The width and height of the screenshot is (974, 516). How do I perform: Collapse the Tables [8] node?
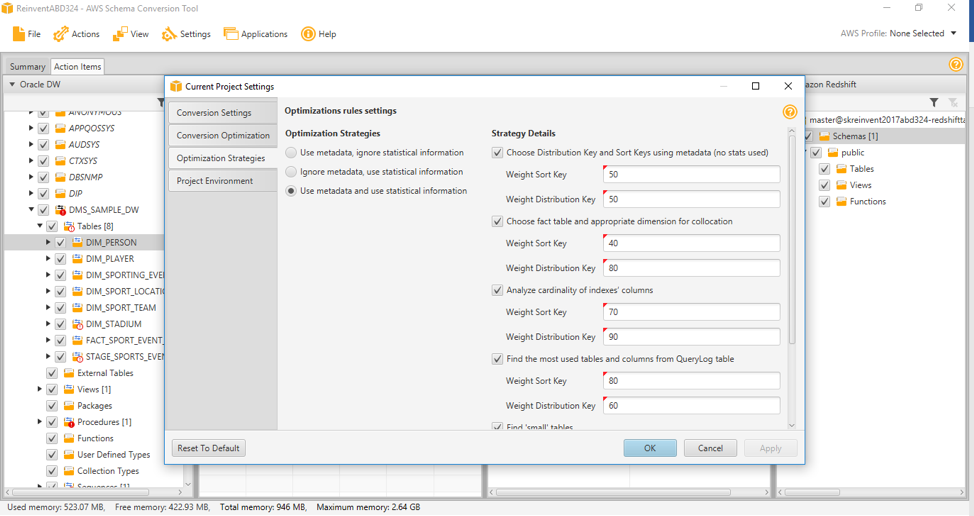point(40,227)
